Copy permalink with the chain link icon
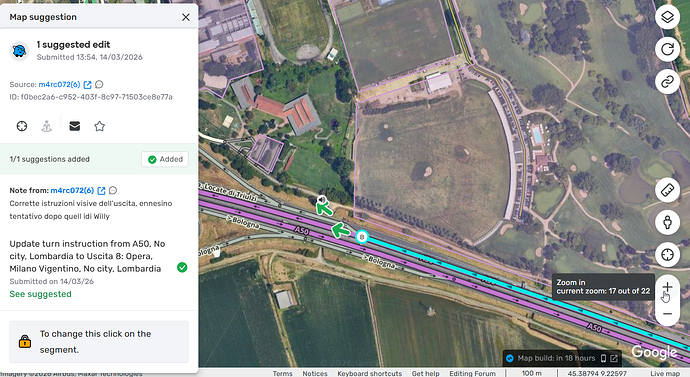Image resolution: width=690 pixels, height=377 pixels. point(667,81)
